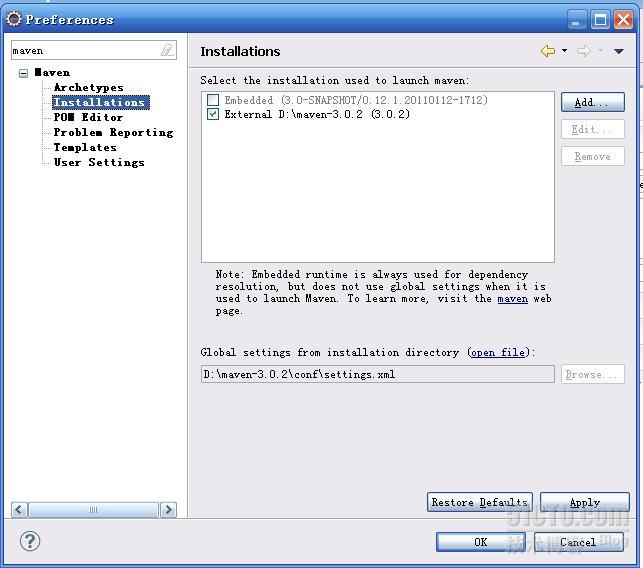
Task: Click the Preferences gear icon in title bar
Action: pyautogui.click(x=14, y=19)
